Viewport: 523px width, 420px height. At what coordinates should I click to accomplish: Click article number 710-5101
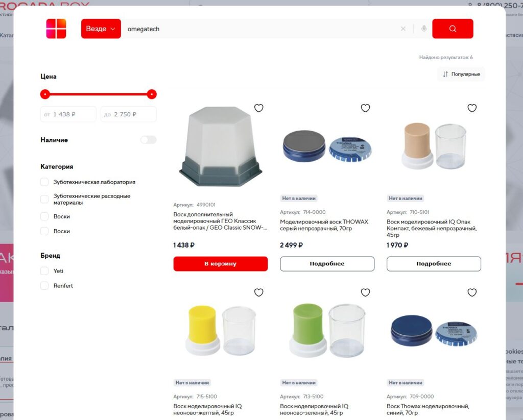click(x=420, y=212)
